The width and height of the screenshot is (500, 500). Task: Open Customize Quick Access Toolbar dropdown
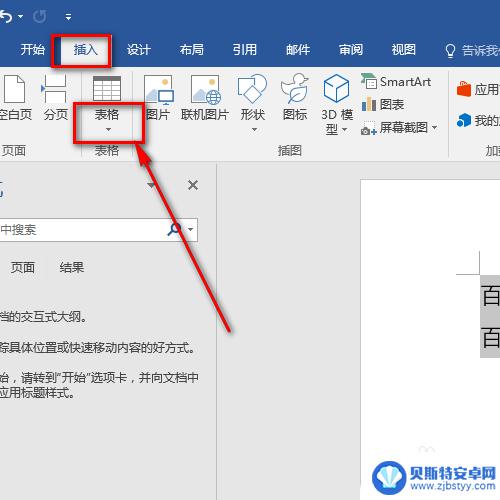(68, 16)
